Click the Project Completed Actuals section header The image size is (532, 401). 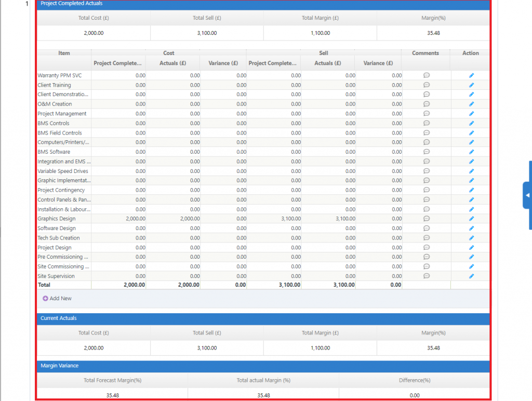(x=263, y=4)
